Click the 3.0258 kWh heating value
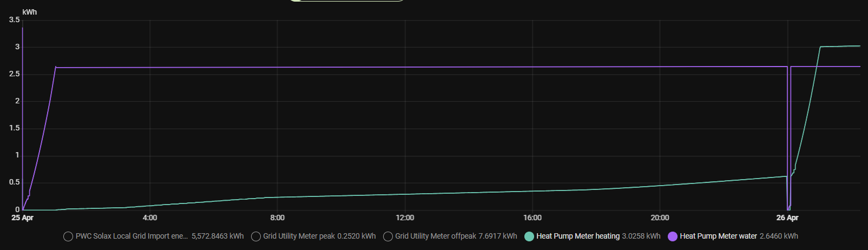The height and width of the screenshot is (250, 868). click(x=641, y=236)
